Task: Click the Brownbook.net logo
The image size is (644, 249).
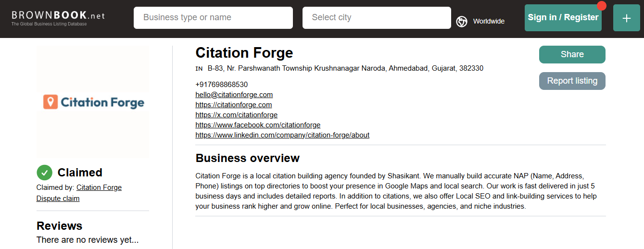Action: [58, 17]
